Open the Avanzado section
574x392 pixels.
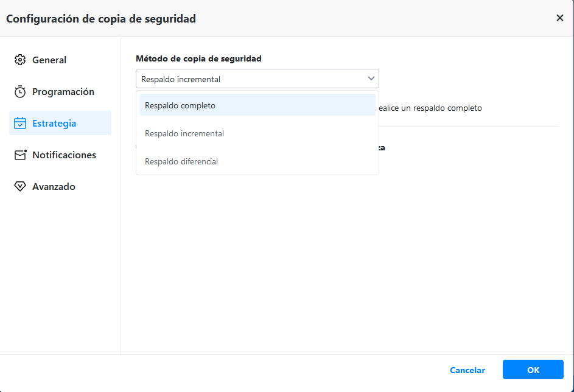[x=54, y=187]
